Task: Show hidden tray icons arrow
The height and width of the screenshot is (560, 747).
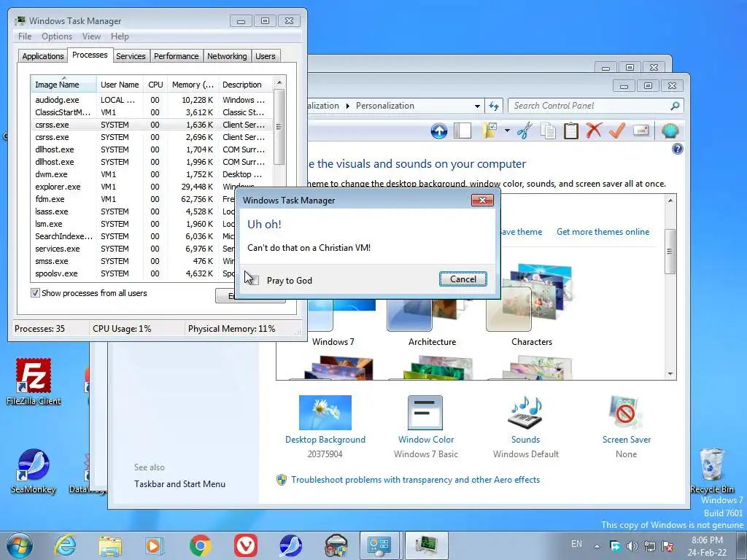Action: coord(597,546)
